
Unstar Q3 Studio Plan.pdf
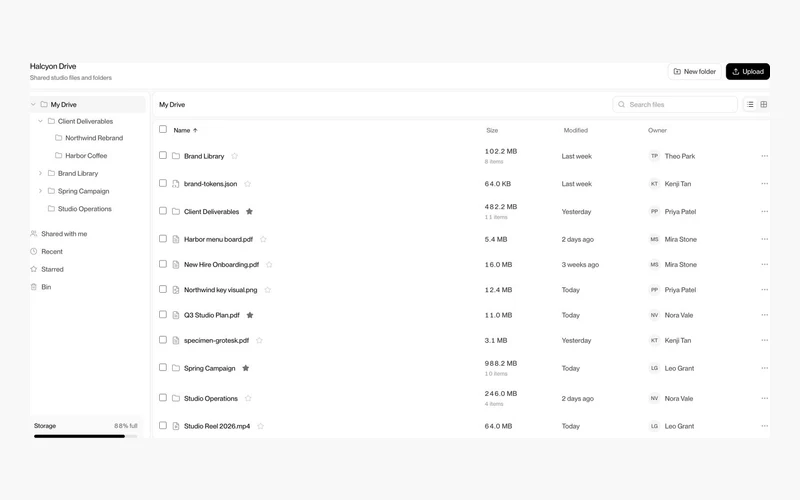pyautogui.click(x=250, y=315)
